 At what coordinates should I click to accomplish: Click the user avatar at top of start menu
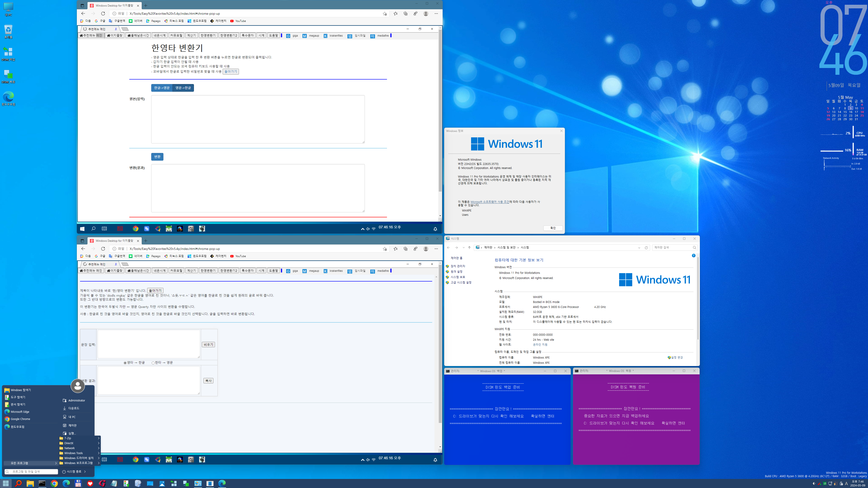(x=78, y=386)
